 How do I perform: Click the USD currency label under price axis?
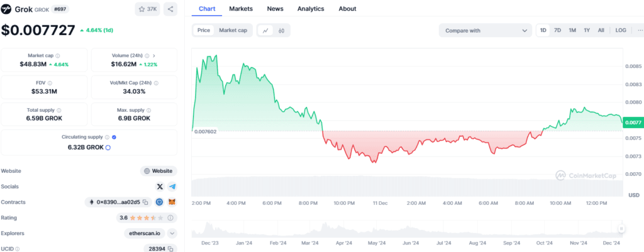pyautogui.click(x=634, y=195)
